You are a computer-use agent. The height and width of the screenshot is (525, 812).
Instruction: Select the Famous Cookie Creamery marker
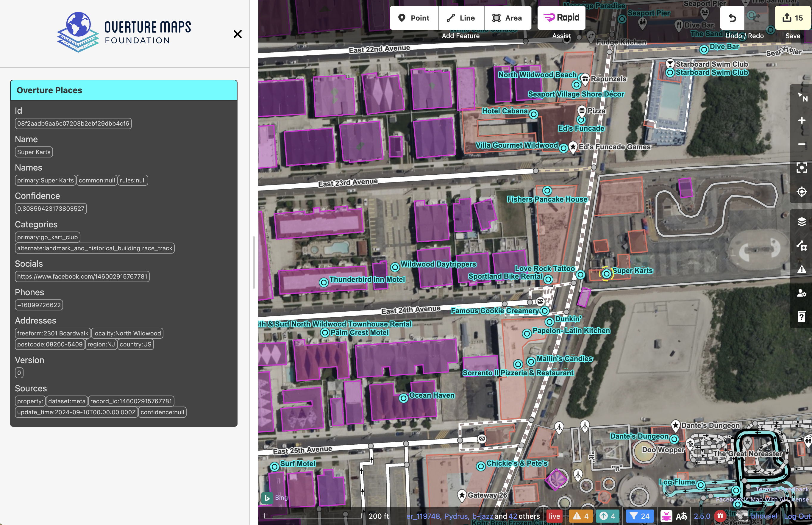tap(545, 311)
